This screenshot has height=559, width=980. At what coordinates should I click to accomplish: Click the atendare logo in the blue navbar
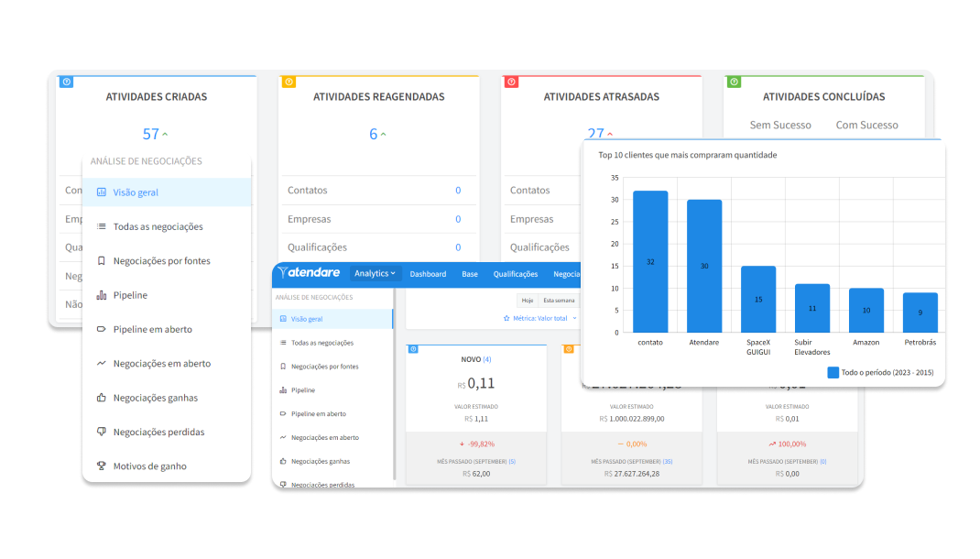(310, 272)
